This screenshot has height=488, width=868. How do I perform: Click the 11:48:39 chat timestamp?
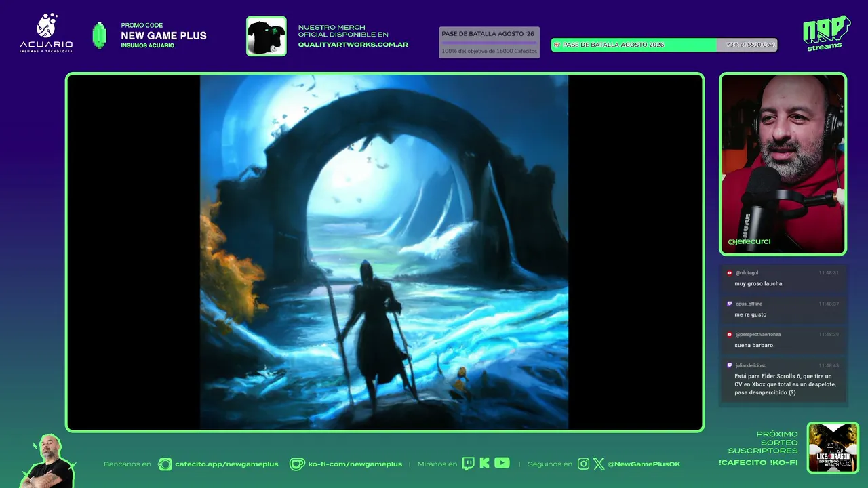(x=829, y=334)
